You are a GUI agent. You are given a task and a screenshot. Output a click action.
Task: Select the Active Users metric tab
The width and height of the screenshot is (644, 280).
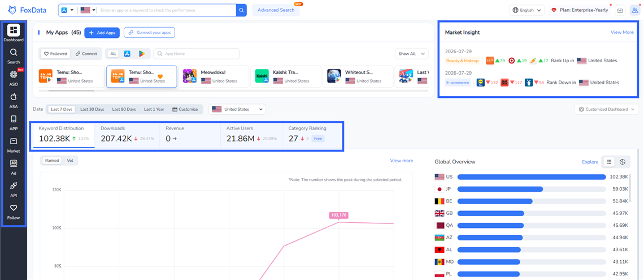pyautogui.click(x=252, y=135)
